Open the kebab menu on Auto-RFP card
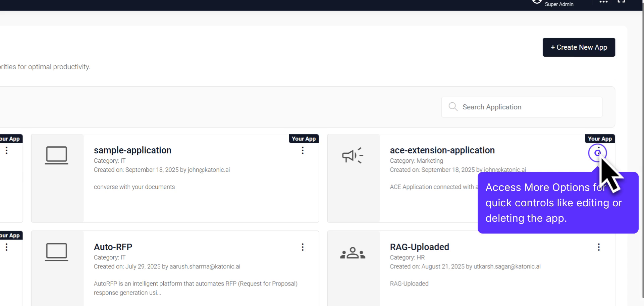Viewport: 644px width, 306px height. pos(303,247)
